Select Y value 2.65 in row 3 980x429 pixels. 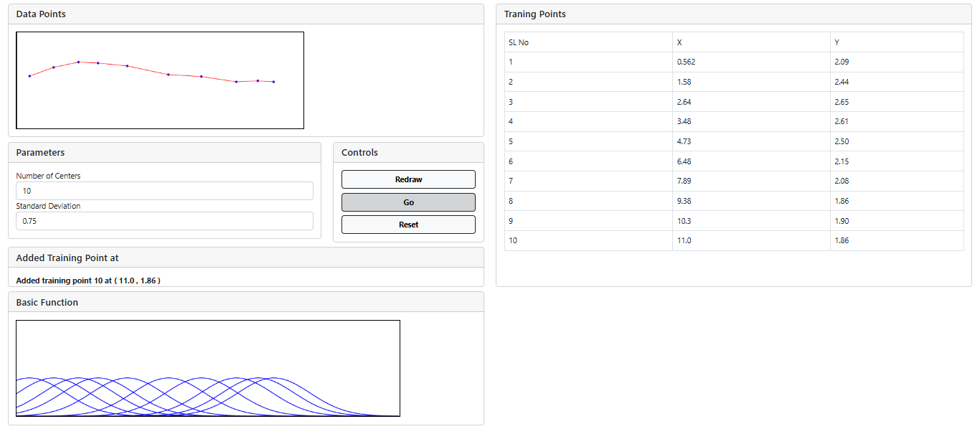pos(842,102)
